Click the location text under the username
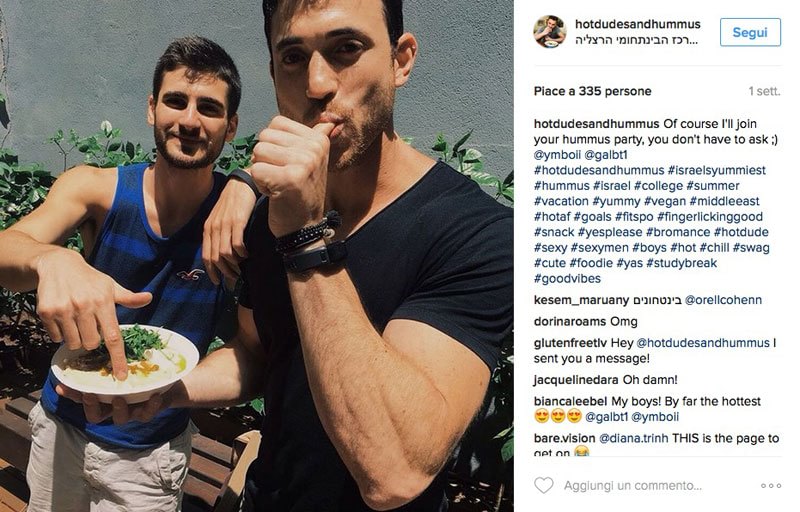 [x=636, y=40]
